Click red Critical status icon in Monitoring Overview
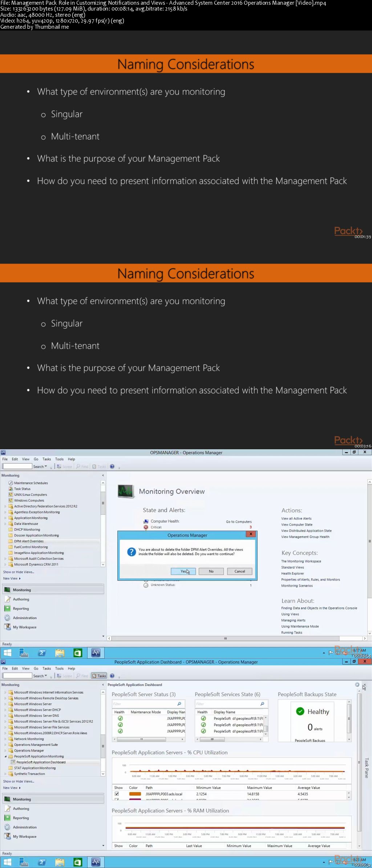 pos(146,527)
